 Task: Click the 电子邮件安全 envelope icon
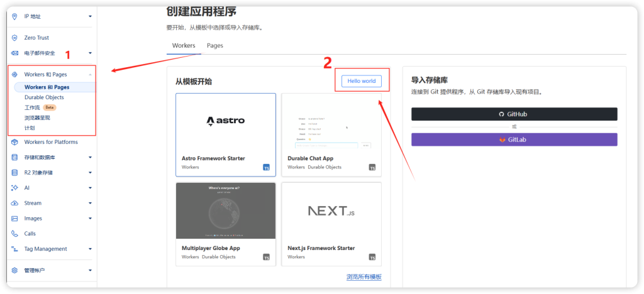pyautogui.click(x=15, y=53)
